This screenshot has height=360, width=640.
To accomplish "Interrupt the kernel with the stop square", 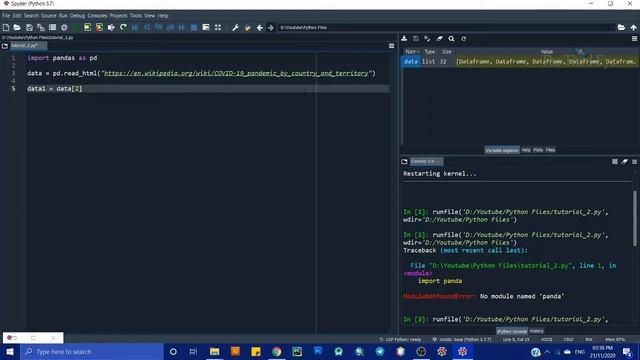I will point(615,162).
